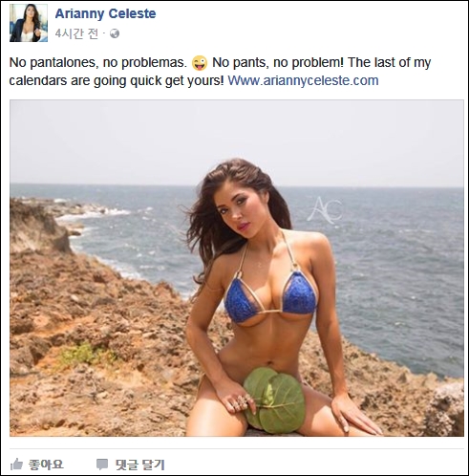Click the rocky cliff area of photo
Screen dimensions: 469x476
[79, 318]
